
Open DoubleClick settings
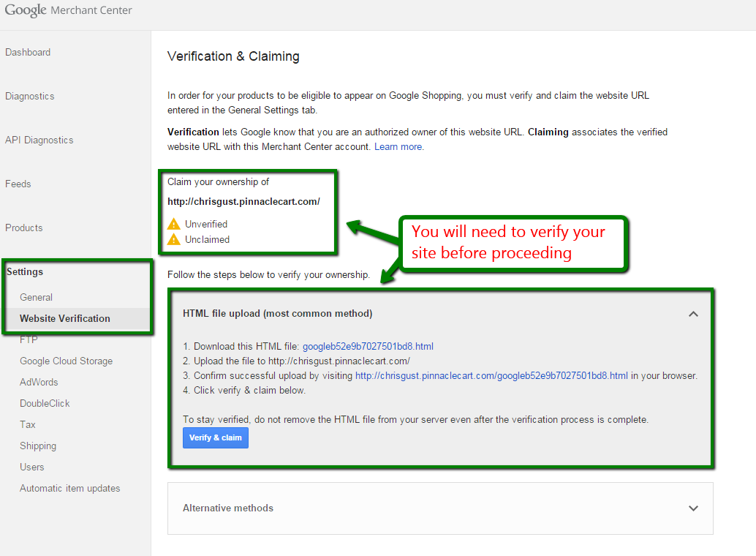point(45,404)
